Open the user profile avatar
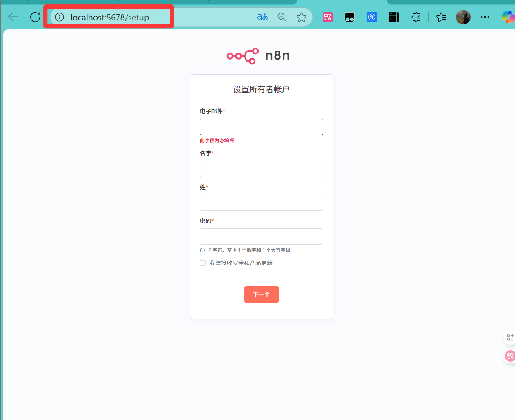Viewport: 515px width, 420px height. point(463,17)
